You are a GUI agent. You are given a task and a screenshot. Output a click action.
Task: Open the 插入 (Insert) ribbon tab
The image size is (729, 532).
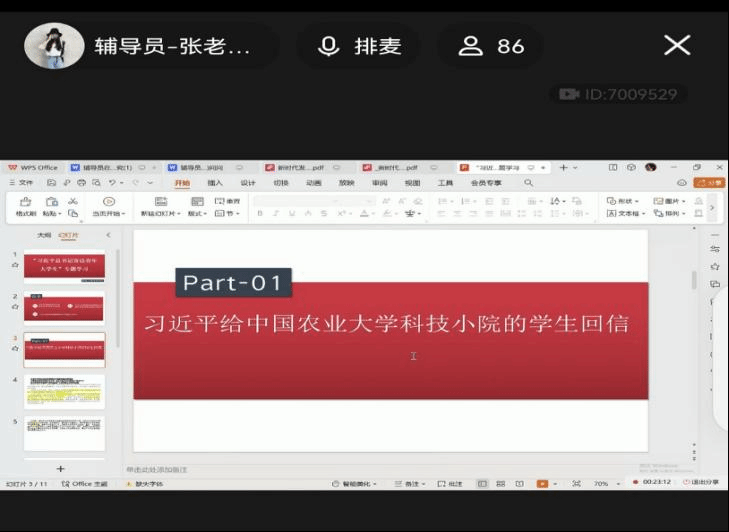click(x=215, y=183)
